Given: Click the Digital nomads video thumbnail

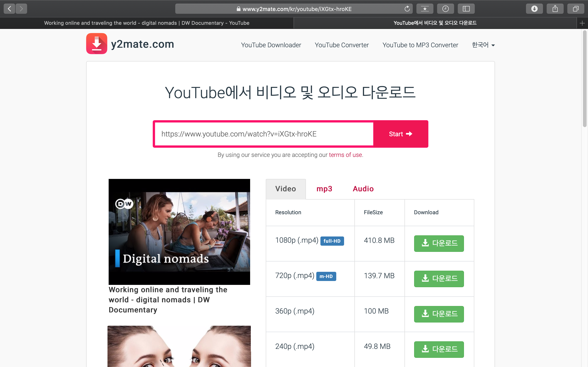Looking at the screenshot, I should (179, 232).
